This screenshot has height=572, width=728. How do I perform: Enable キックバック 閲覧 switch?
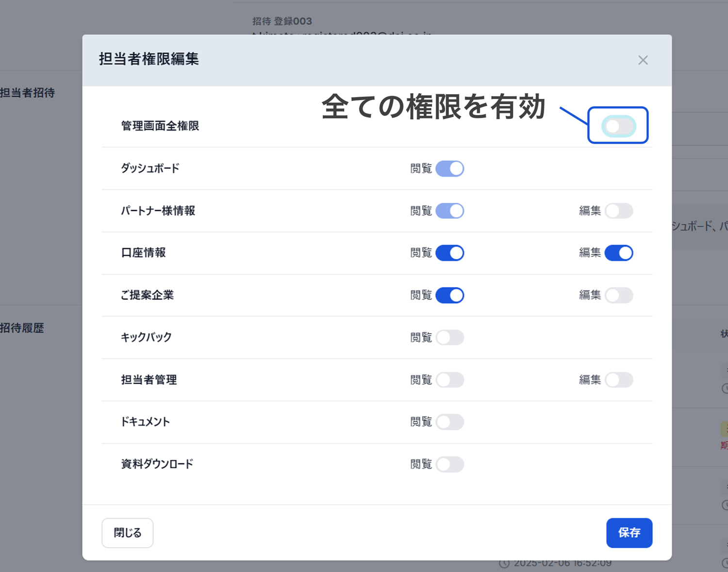(x=450, y=337)
